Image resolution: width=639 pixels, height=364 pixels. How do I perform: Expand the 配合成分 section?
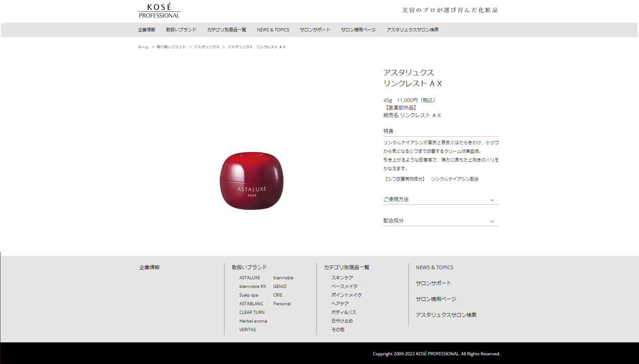point(441,221)
